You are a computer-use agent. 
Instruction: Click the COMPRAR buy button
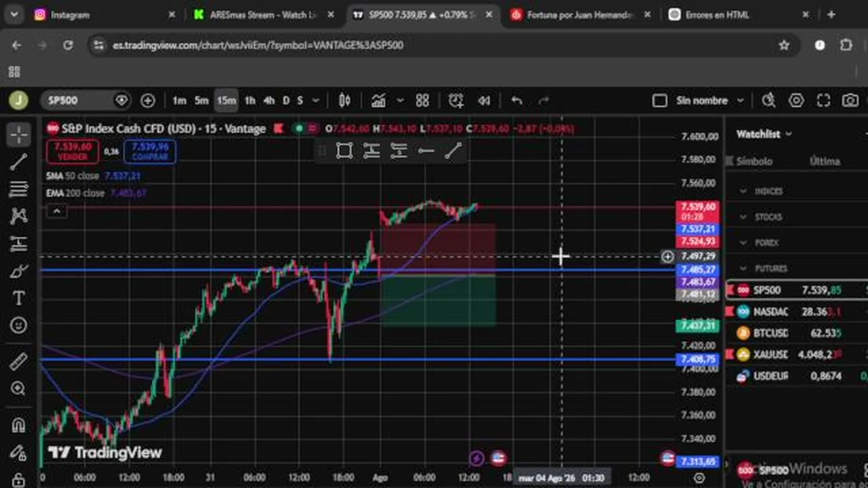pos(150,152)
